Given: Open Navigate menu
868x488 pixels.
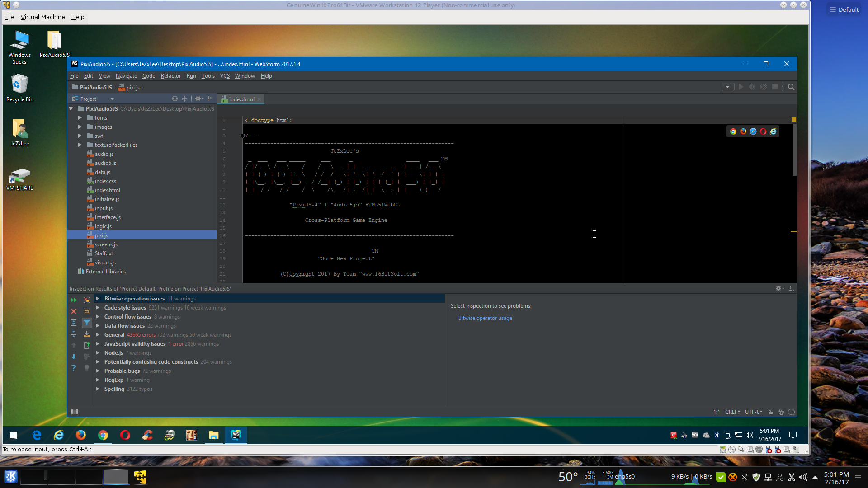Looking at the screenshot, I should tap(126, 76).
